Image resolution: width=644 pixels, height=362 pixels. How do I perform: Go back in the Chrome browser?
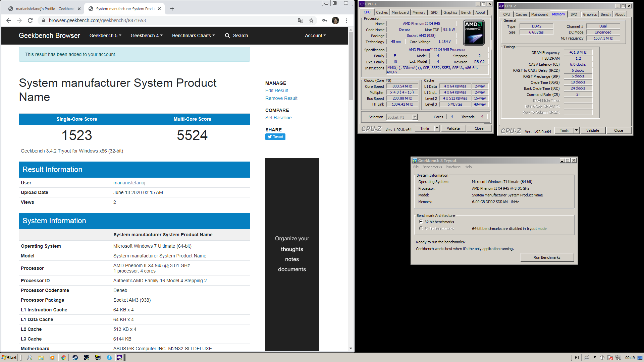9,20
